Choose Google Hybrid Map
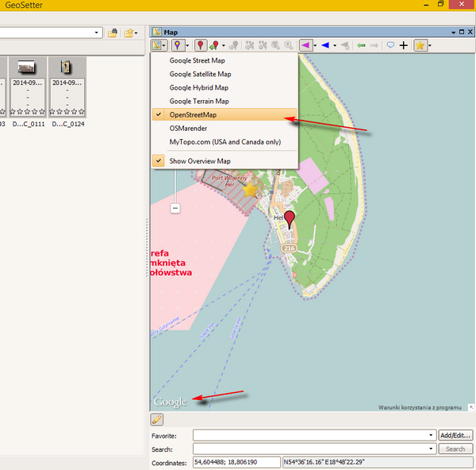Viewport: 476px width, 470px height. coord(224,88)
